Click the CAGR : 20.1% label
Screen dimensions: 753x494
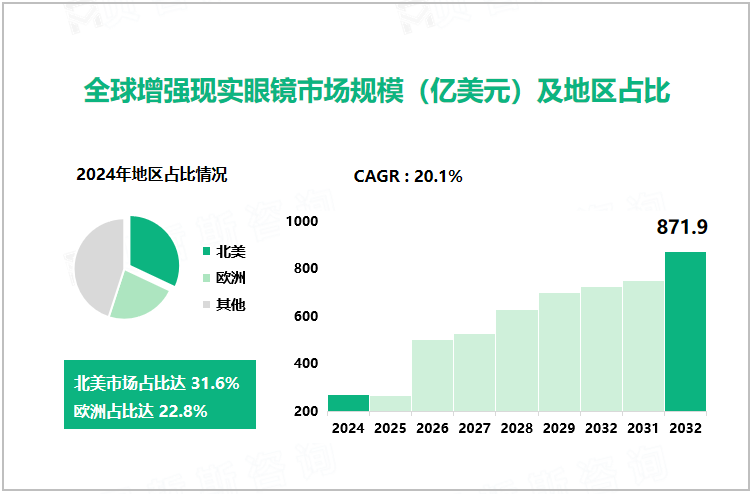[408, 176]
